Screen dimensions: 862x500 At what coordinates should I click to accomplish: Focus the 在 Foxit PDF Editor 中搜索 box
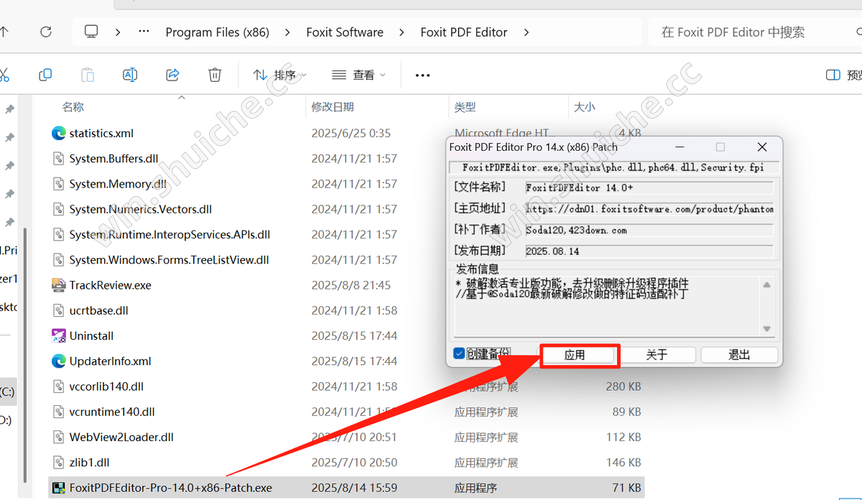pos(755,32)
